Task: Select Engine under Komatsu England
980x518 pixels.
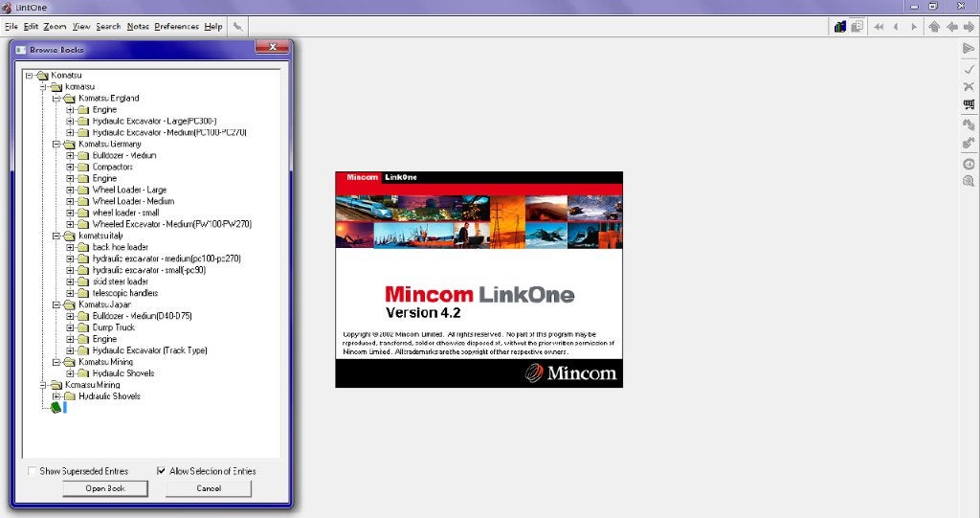Action: [104, 109]
